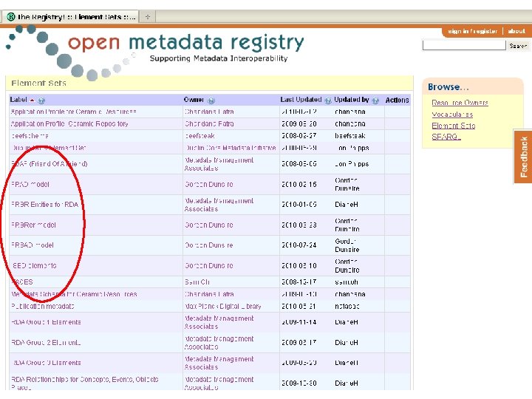Open owner Max Planck Digital Library
Screen dimensions: 532x399
click(x=223, y=307)
